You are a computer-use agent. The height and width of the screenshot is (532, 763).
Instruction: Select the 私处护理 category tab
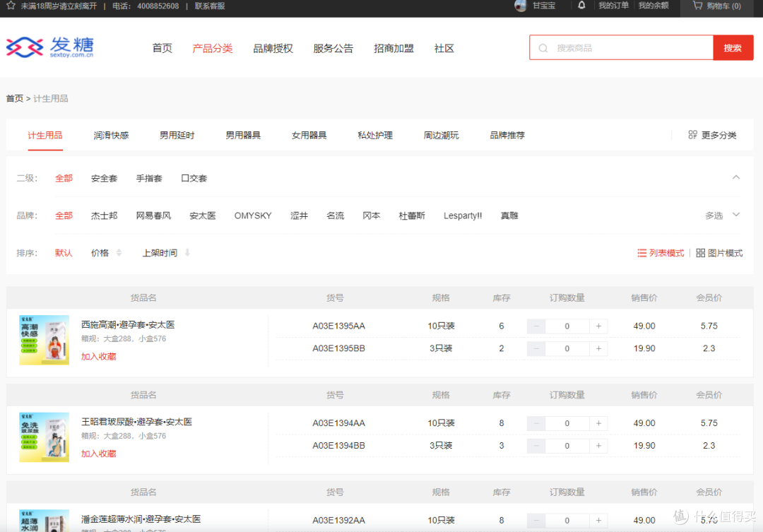[x=375, y=136]
